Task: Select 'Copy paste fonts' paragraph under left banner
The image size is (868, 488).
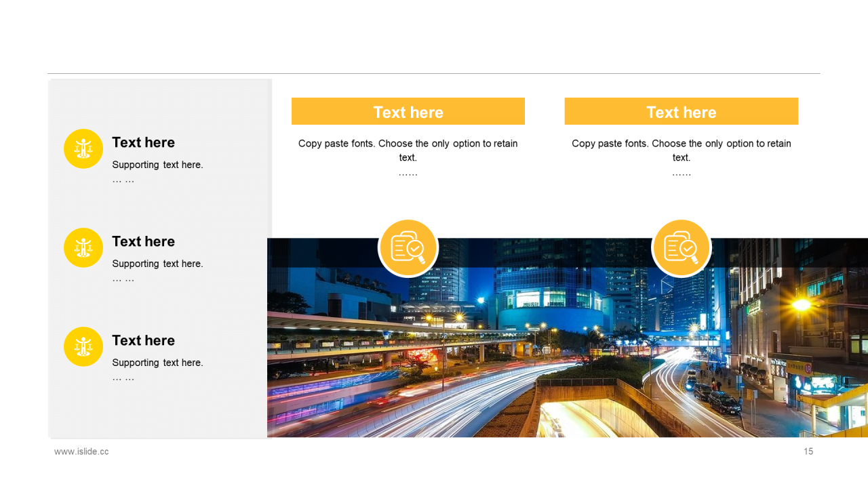Action: 408,150
